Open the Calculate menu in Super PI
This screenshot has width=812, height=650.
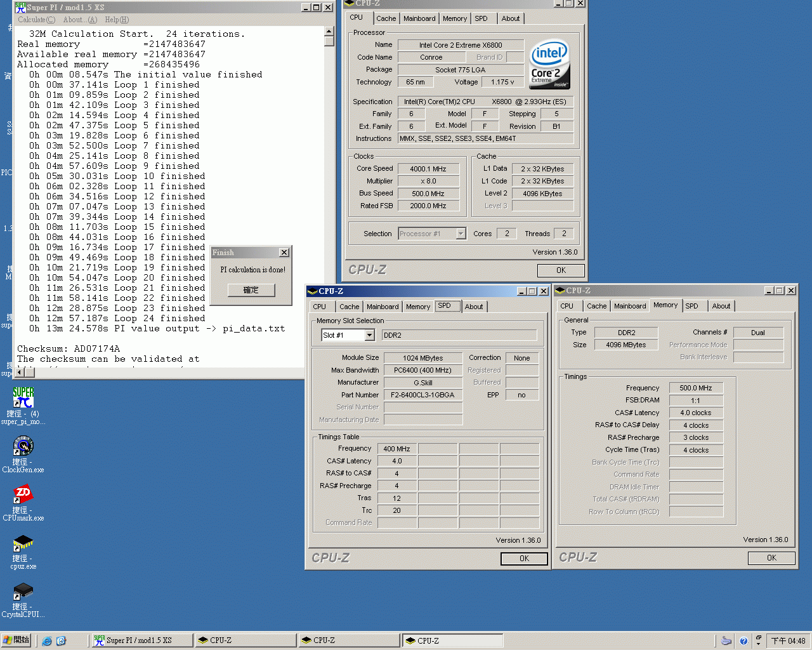click(37, 20)
